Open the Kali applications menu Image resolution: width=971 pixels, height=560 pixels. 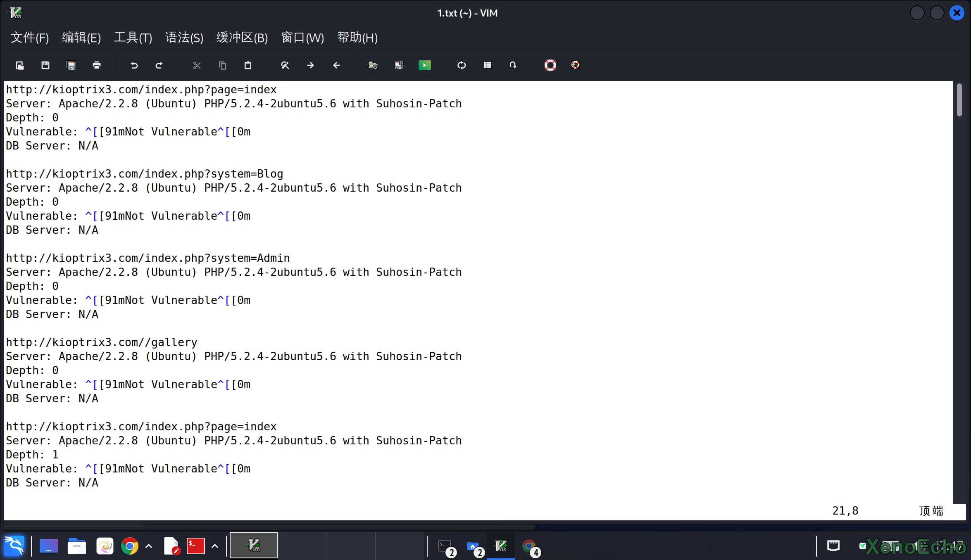pyautogui.click(x=14, y=546)
